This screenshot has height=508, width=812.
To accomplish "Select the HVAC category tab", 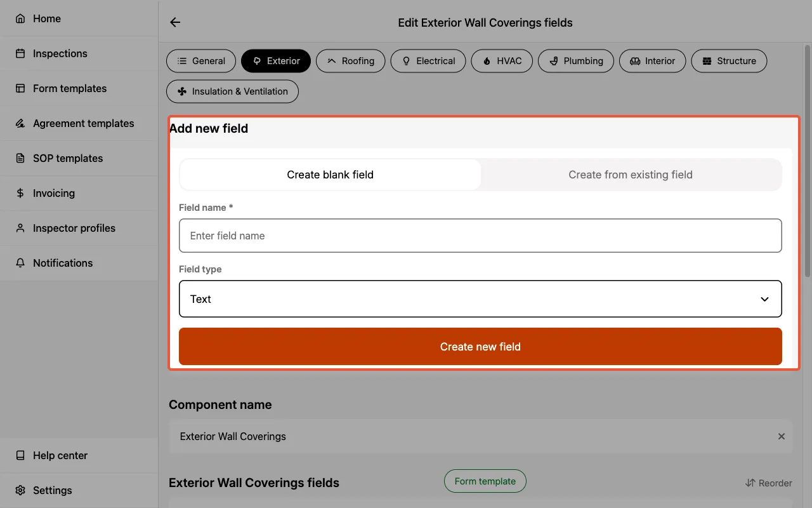I will click(x=502, y=61).
